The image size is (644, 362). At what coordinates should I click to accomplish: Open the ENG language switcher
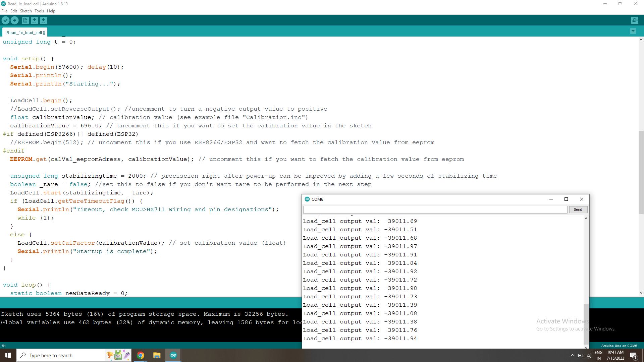coord(599,355)
